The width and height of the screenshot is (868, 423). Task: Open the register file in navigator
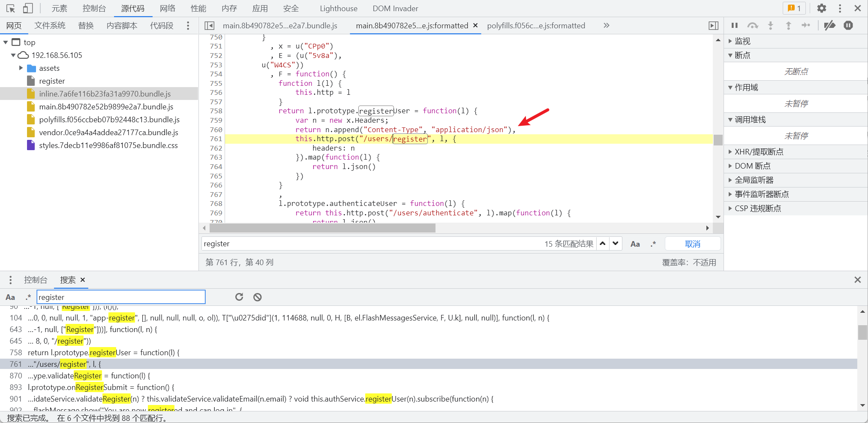(52, 81)
